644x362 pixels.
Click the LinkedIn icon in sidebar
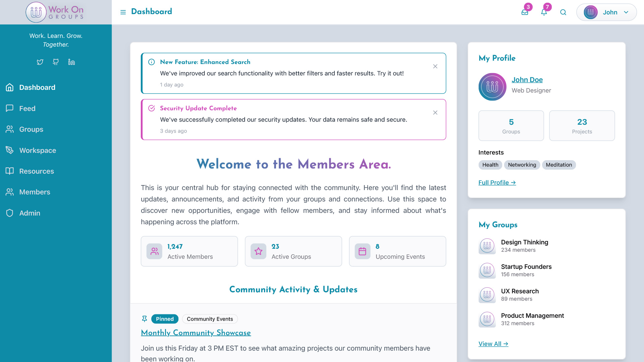(x=71, y=62)
